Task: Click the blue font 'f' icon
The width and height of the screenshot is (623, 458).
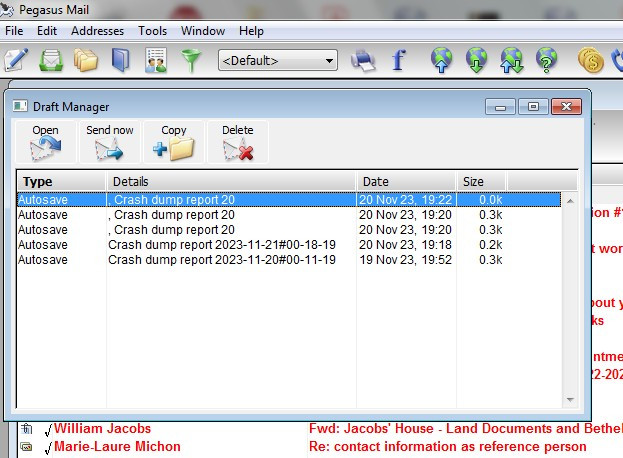Action: 398,60
